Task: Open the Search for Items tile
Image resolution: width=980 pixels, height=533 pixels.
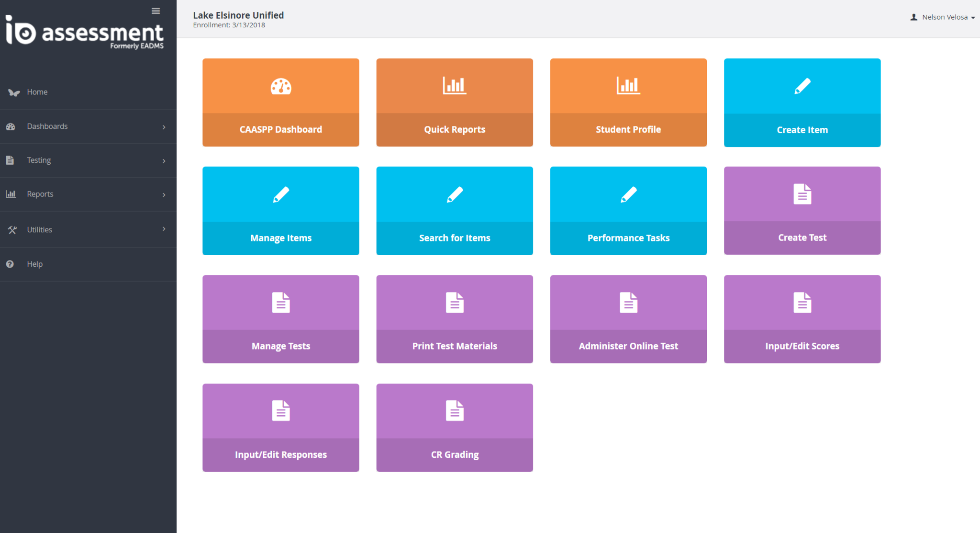Action: tap(454, 211)
